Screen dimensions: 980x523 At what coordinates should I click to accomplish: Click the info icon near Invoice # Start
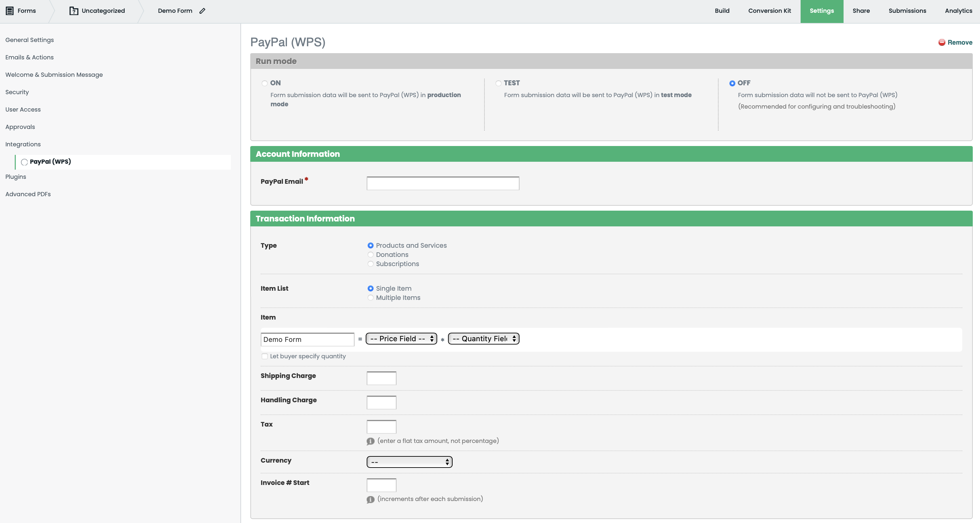[370, 499]
